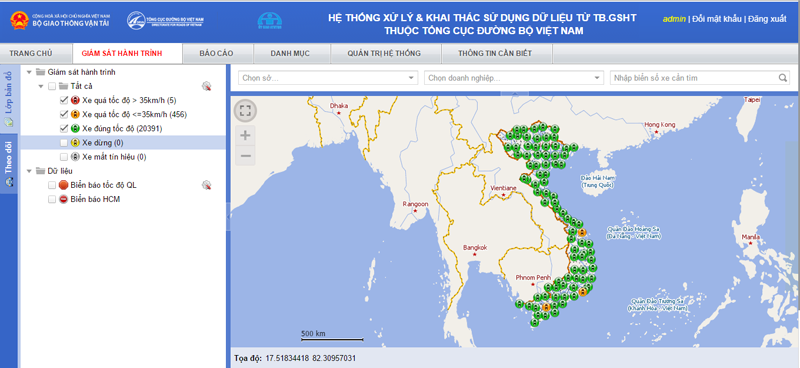Click the fullscreen map icon
Image resolution: width=800 pixels, height=368 pixels.
(x=245, y=111)
